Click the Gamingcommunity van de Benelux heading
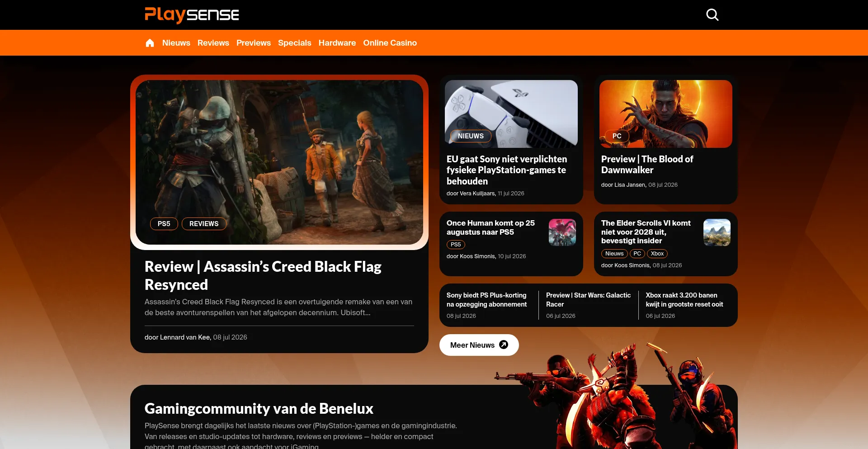 tap(259, 409)
